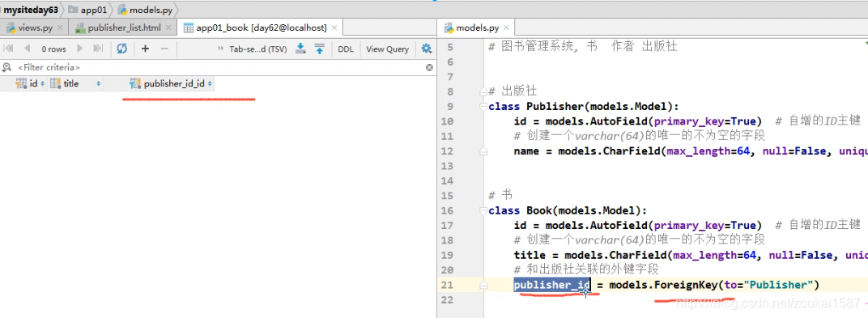Click mysiteday63 breadcrumb
This screenshot has width=868, height=318.
tap(31, 10)
